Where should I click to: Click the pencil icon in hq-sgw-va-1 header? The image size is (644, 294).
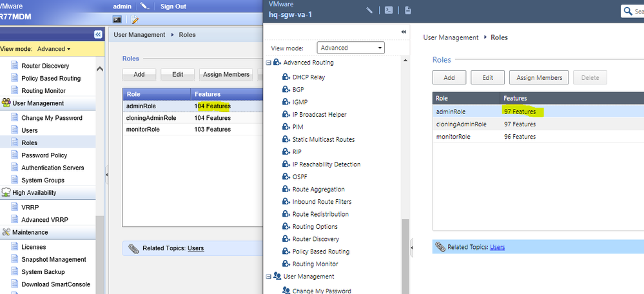369,10
